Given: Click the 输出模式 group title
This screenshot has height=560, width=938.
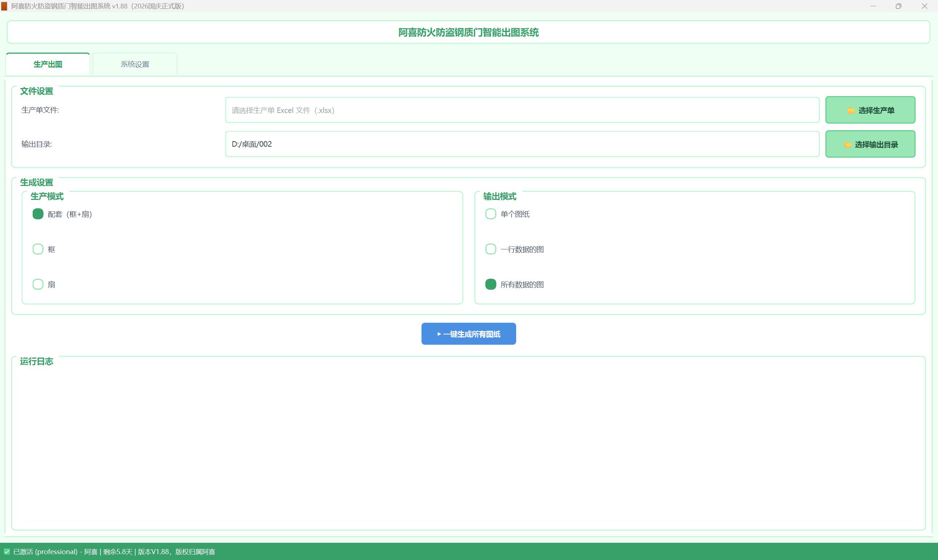Looking at the screenshot, I should [x=499, y=196].
